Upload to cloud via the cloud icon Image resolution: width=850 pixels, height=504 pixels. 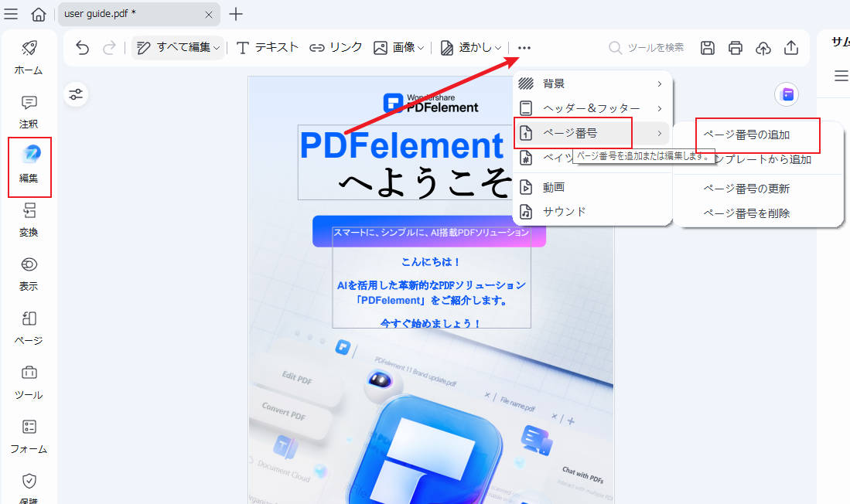(x=763, y=47)
